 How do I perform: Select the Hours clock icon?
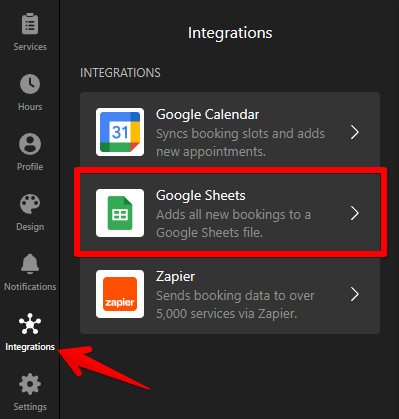(x=30, y=84)
